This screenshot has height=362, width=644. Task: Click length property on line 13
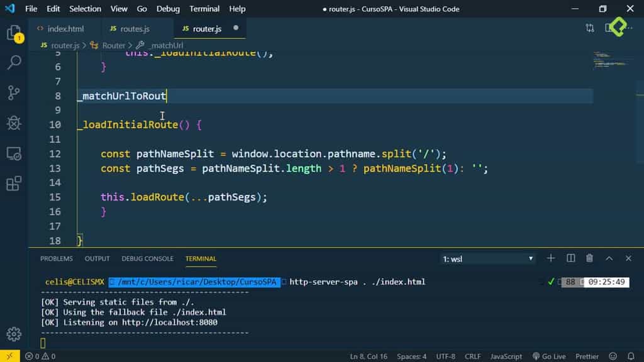(x=304, y=168)
